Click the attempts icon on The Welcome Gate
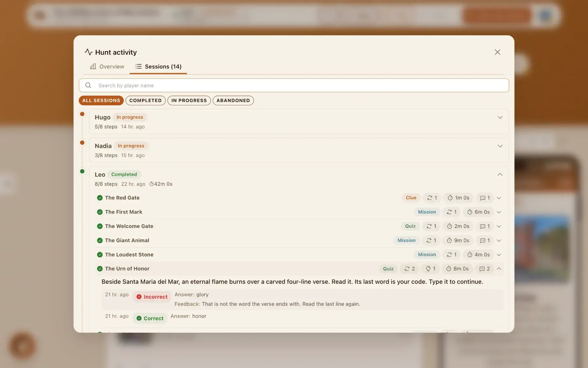This screenshot has height=368, width=588. [x=429, y=226]
